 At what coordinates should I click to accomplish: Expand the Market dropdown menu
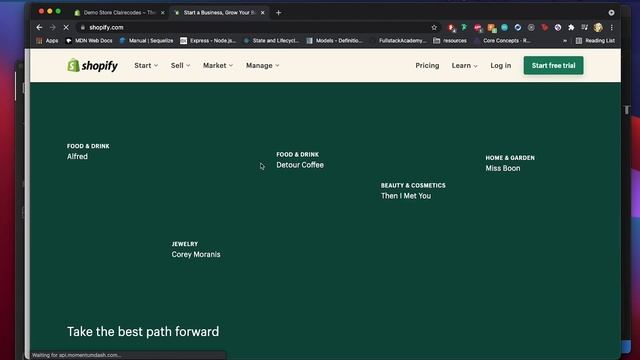click(x=218, y=65)
